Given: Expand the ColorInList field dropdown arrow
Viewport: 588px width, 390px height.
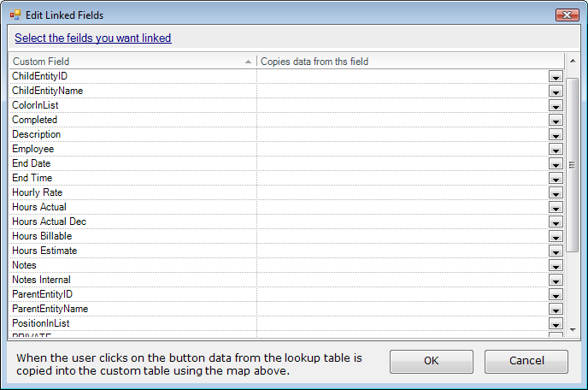Looking at the screenshot, I should coord(556,106).
